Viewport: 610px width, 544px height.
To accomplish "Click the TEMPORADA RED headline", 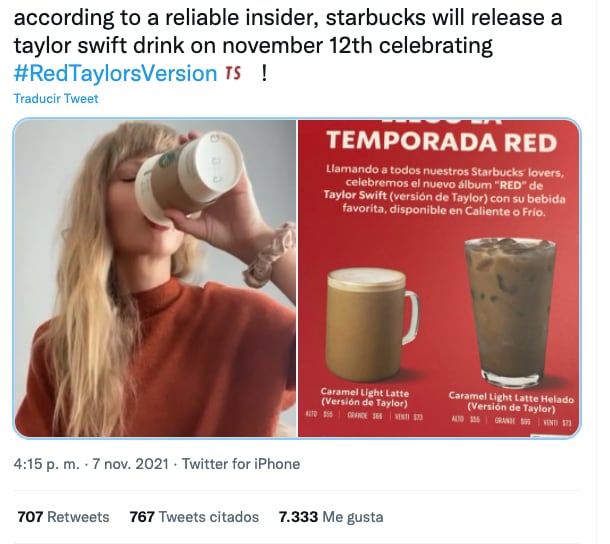I will click(442, 142).
